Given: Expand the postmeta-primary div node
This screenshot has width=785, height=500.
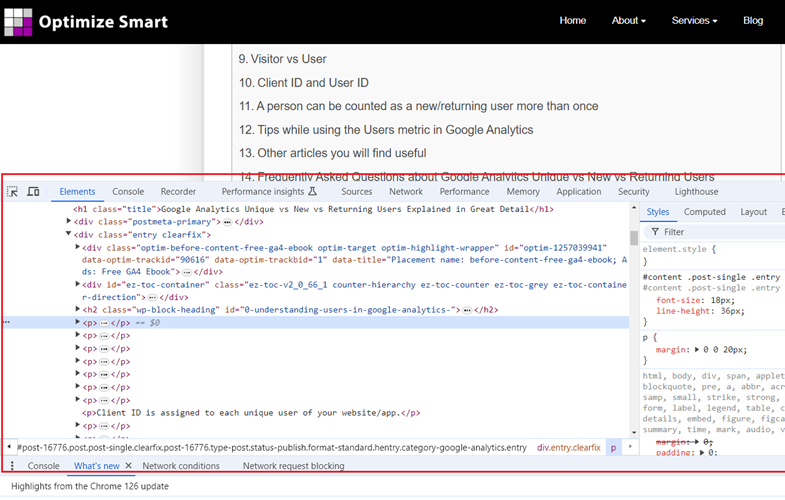Looking at the screenshot, I should point(69,221).
